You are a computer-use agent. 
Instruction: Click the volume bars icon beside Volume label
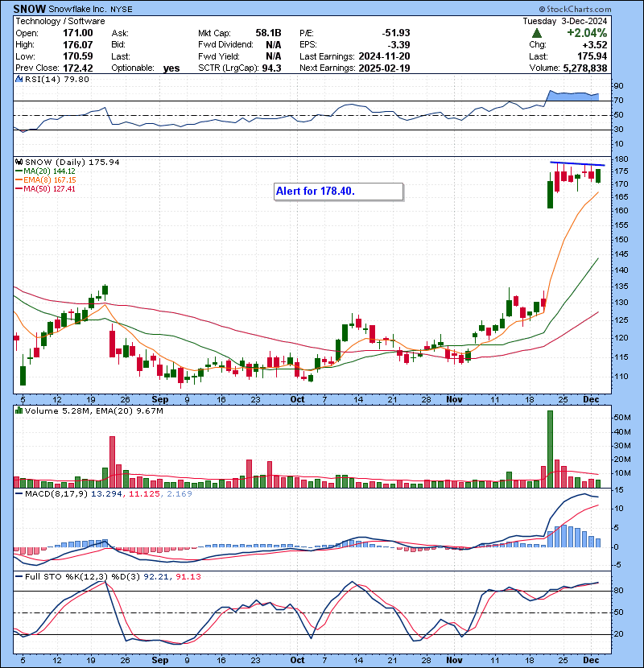coord(19,410)
